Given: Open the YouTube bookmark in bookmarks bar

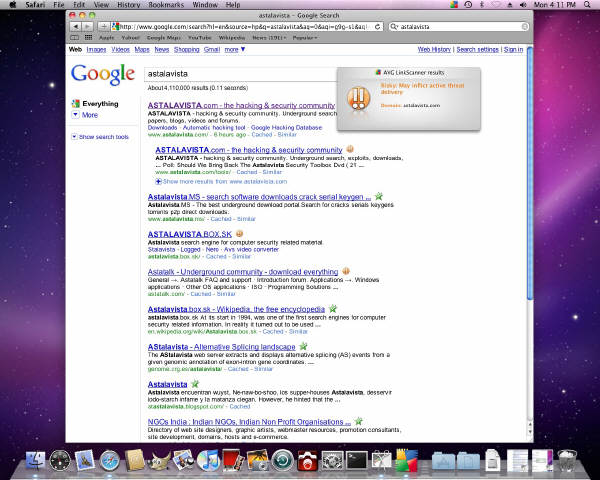Looking at the screenshot, I should [200, 38].
